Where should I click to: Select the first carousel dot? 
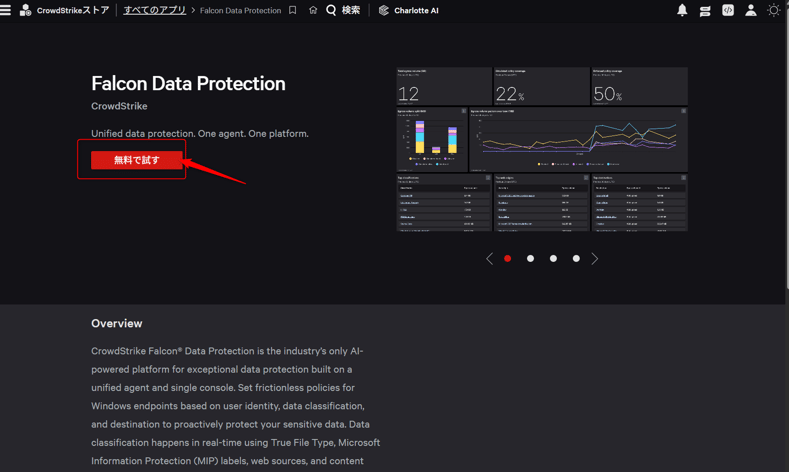tap(507, 259)
